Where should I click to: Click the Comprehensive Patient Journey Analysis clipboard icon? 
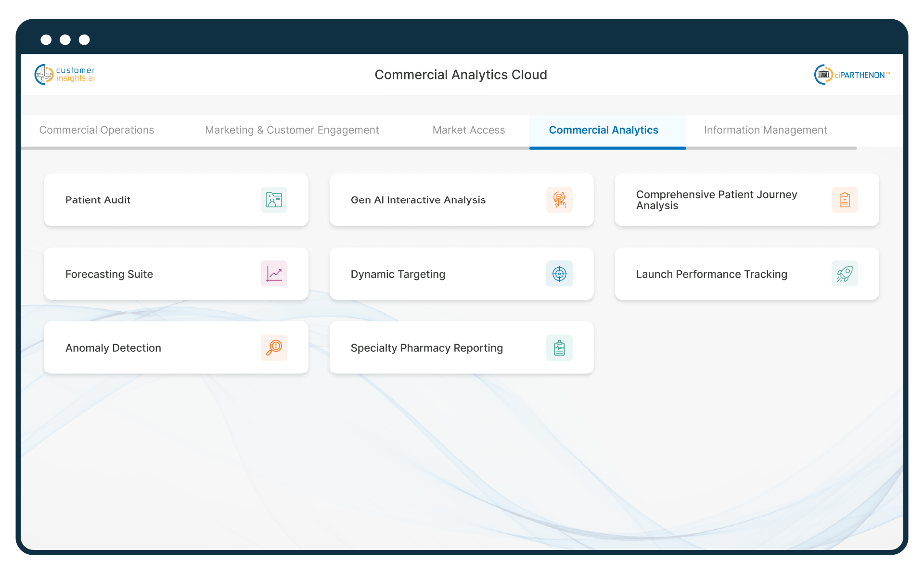click(845, 200)
